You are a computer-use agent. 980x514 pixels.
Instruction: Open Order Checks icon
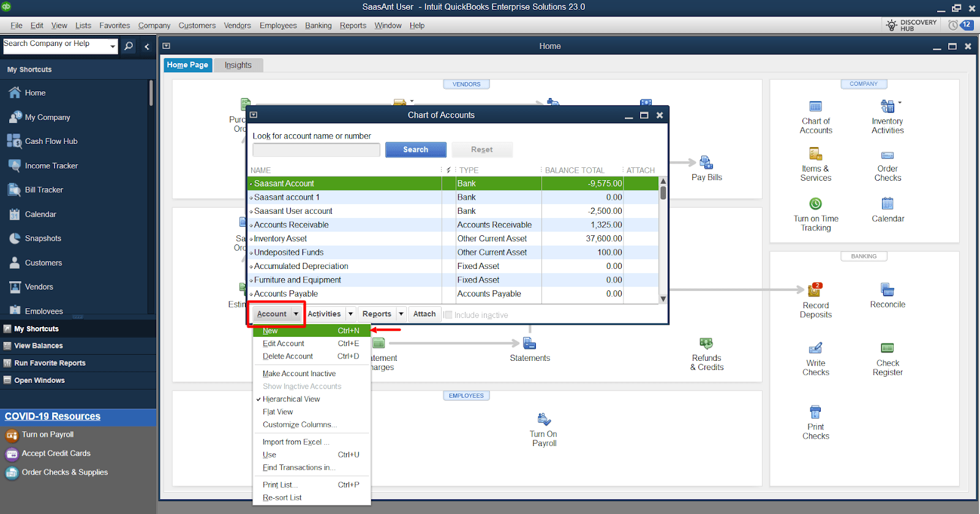pyautogui.click(x=888, y=155)
